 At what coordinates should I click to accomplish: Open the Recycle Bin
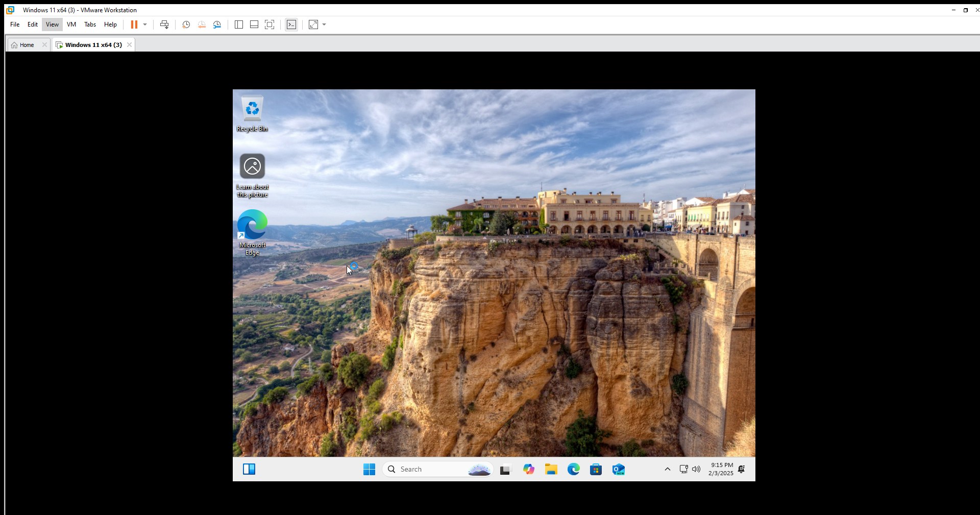[x=252, y=108]
